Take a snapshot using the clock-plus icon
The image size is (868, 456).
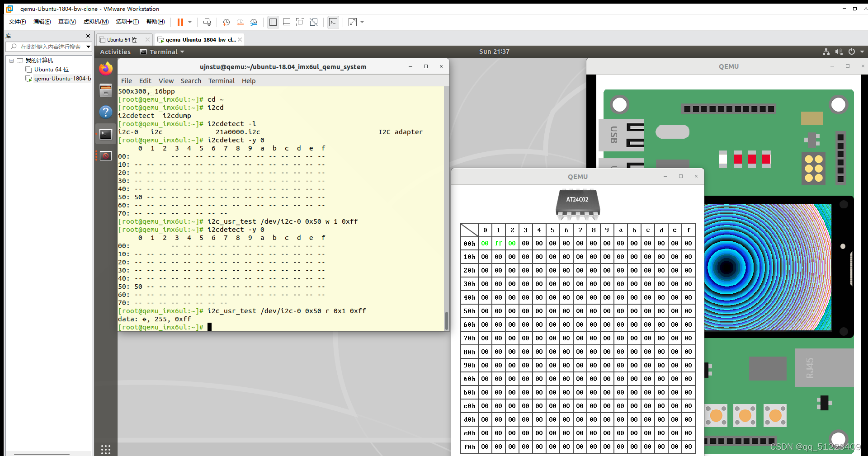(x=226, y=22)
